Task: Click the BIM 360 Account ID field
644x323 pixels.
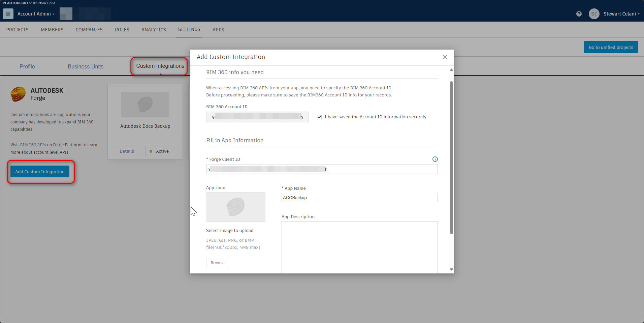Action: 257,117
